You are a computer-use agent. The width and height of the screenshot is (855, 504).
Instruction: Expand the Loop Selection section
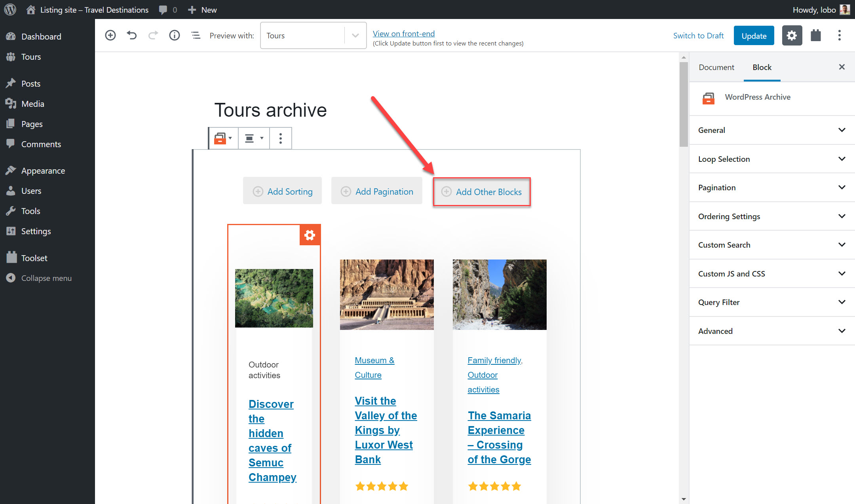point(772,159)
